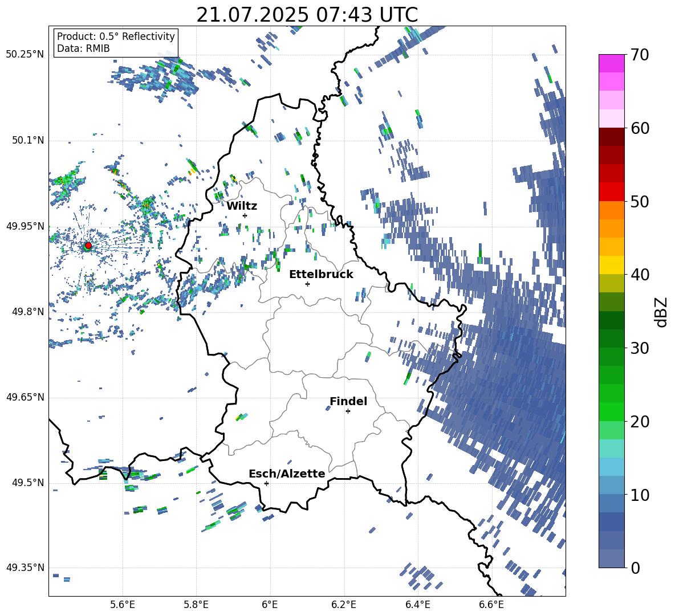
Task: Click the orange colorbar swatch below 50
Action: [x=611, y=210]
